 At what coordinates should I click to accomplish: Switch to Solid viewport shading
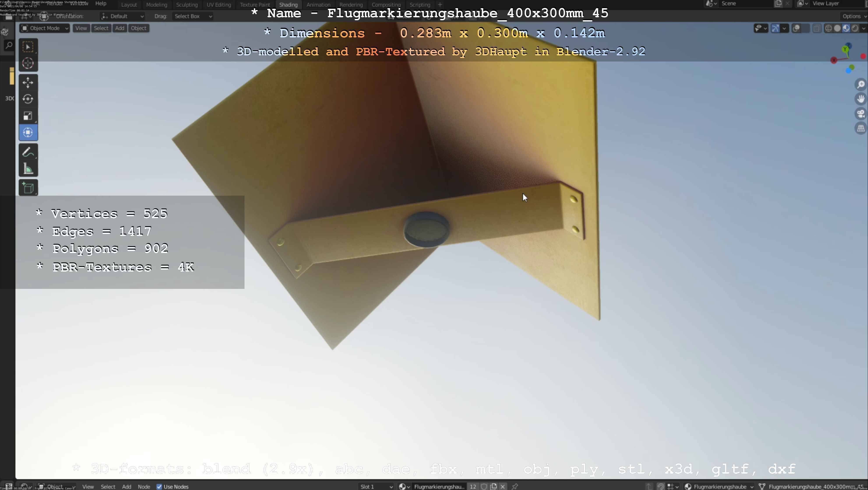[837, 28]
